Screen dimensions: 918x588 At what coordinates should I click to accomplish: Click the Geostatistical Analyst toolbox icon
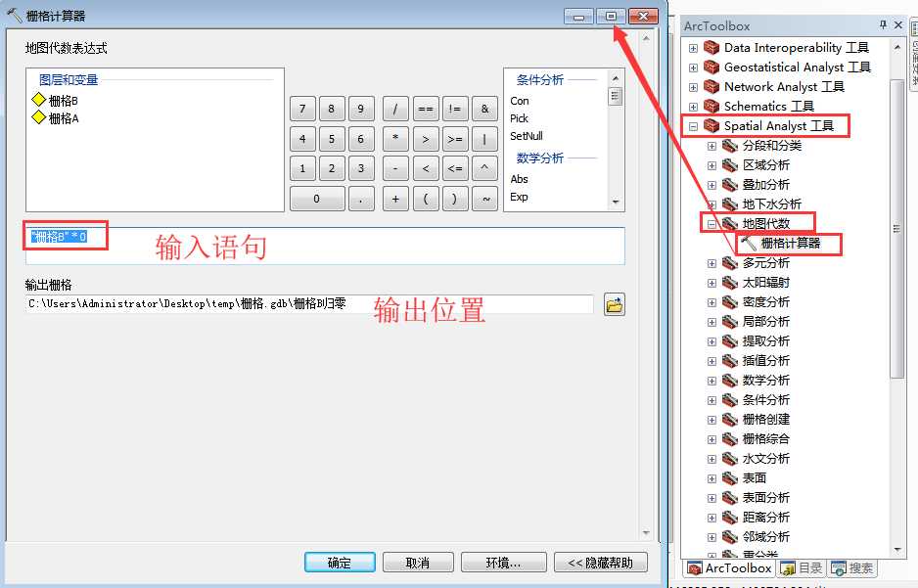pyautogui.click(x=711, y=67)
